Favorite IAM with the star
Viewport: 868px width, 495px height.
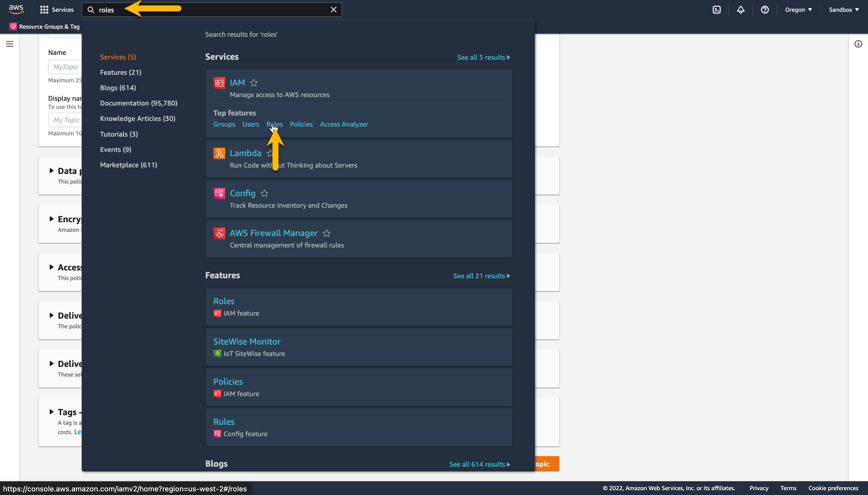[x=254, y=83]
